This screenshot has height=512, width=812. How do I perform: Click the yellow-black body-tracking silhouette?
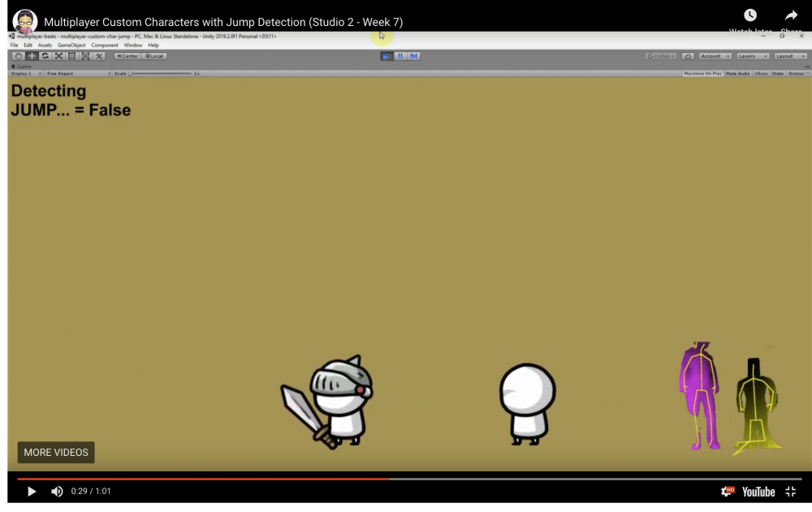click(757, 407)
